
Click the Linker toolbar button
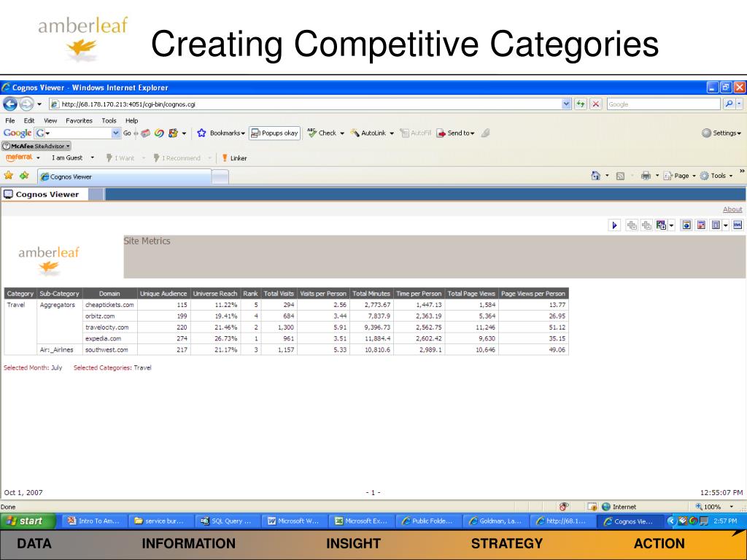pos(234,157)
